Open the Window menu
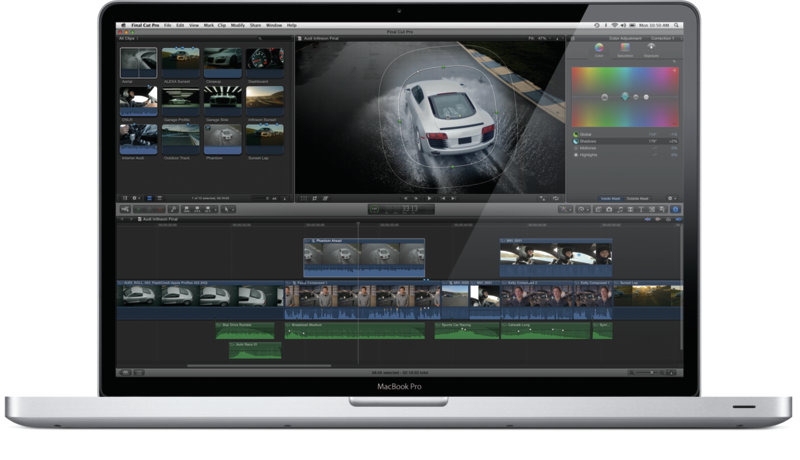The image size is (800, 460). click(274, 25)
